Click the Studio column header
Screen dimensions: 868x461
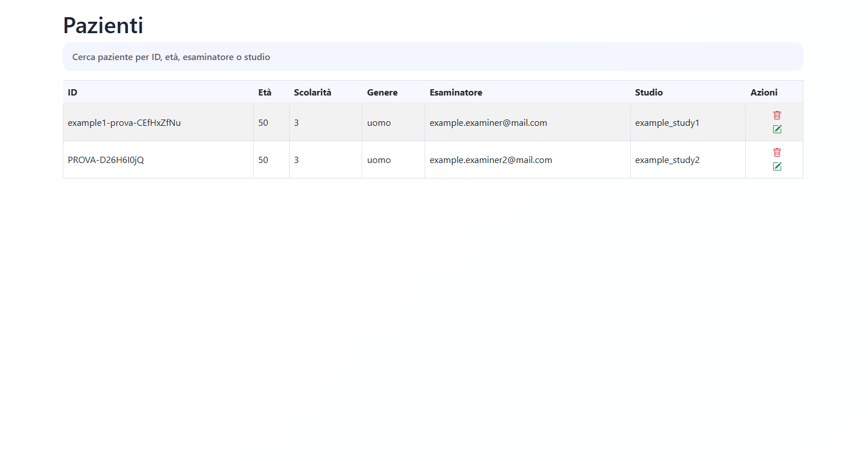pyautogui.click(x=649, y=93)
